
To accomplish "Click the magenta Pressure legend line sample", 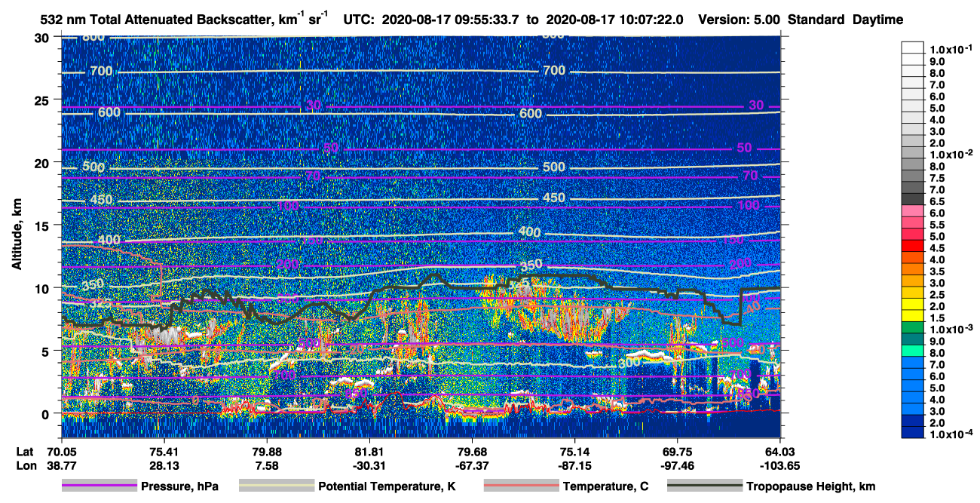I will (99, 486).
